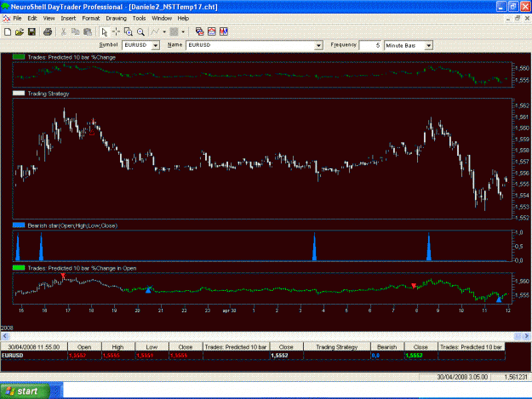Click white swatch beside Trading Strategy legend

tap(19, 94)
